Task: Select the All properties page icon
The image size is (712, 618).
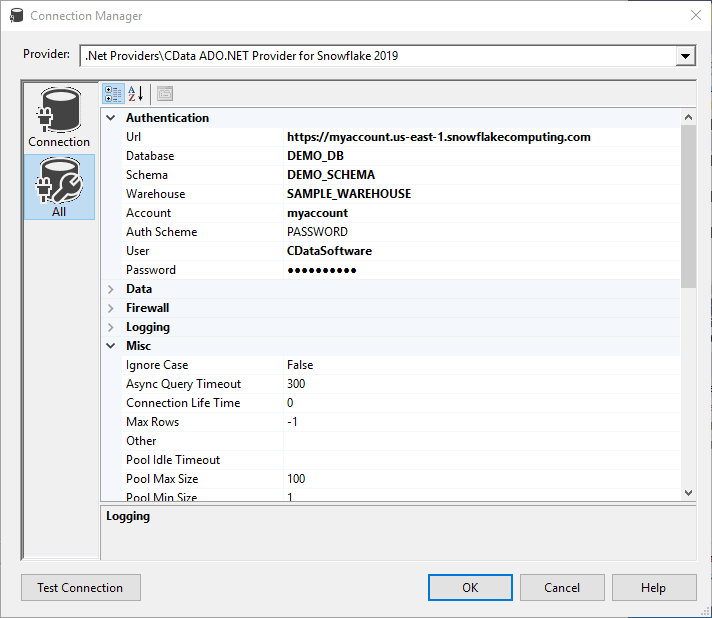Action: click(x=59, y=187)
